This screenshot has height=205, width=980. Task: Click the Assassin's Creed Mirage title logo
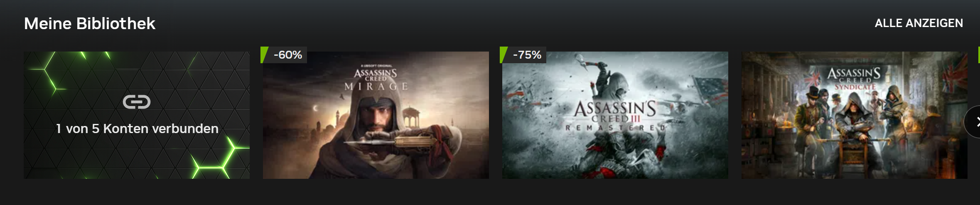[376, 78]
